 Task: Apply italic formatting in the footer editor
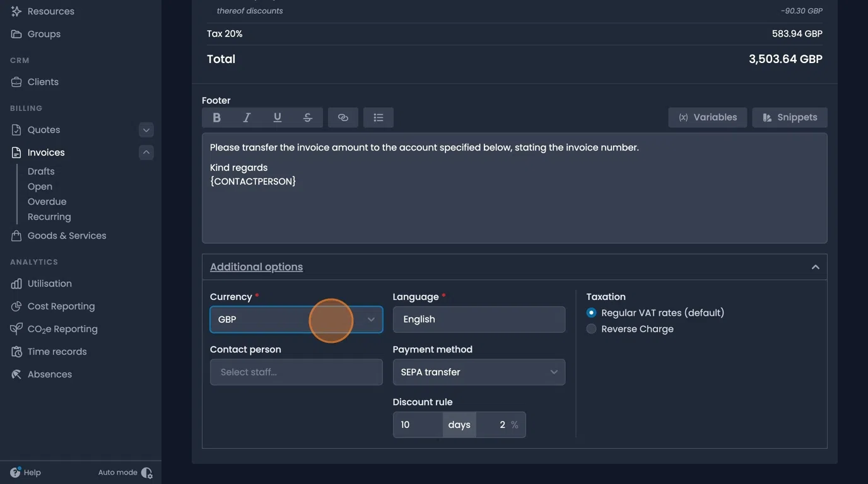247,117
